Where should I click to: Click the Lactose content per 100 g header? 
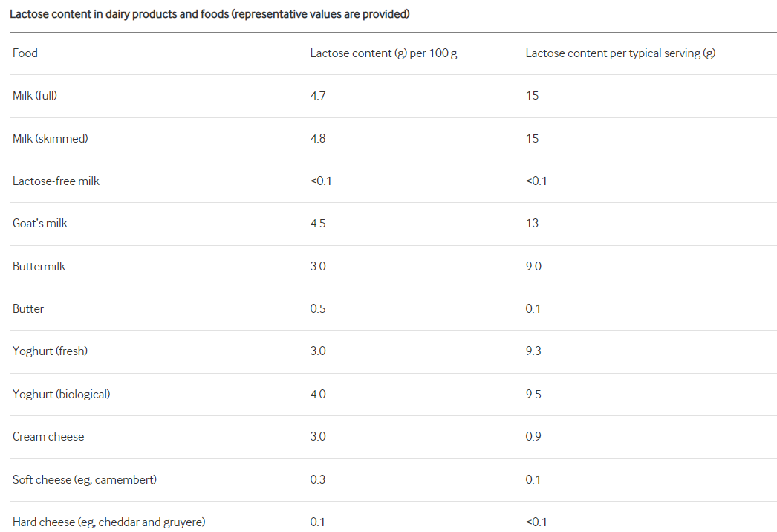coord(383,53)
